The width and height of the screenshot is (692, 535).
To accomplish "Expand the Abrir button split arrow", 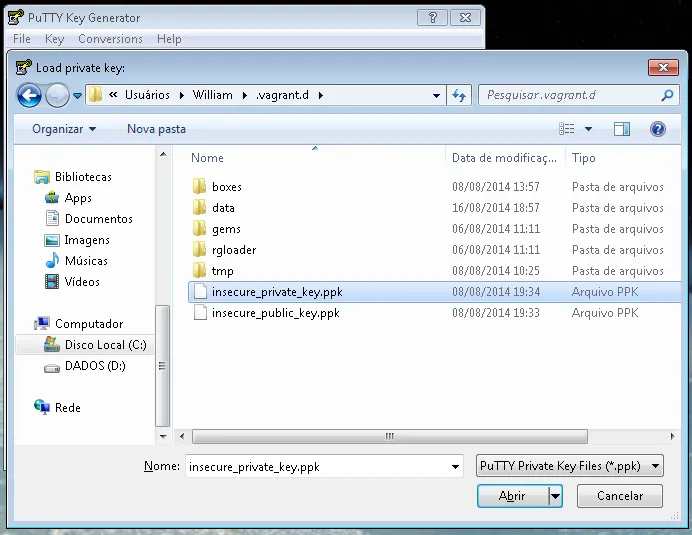I will coord(555,496).
